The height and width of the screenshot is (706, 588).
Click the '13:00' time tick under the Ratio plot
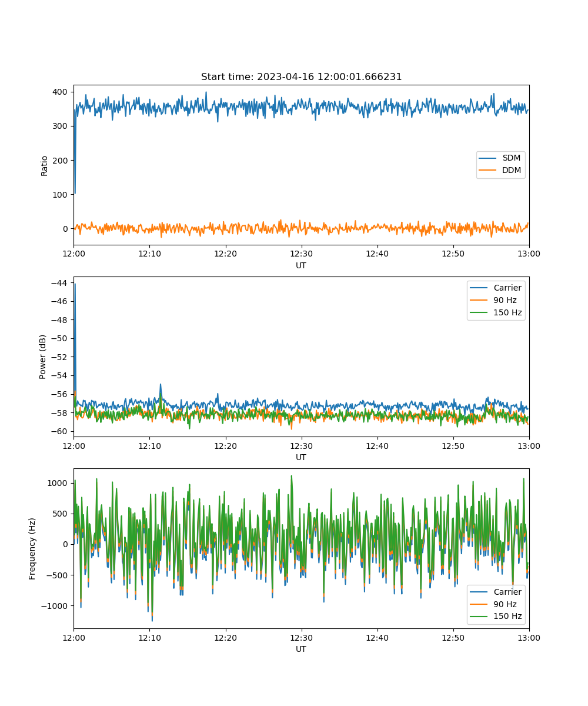coord(529,254)
